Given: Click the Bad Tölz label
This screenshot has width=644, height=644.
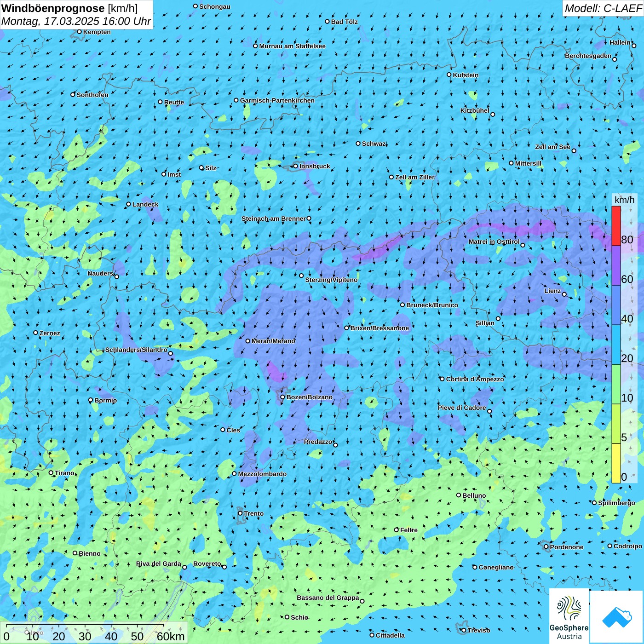Looking at the screenshot, I should point(345,22).
